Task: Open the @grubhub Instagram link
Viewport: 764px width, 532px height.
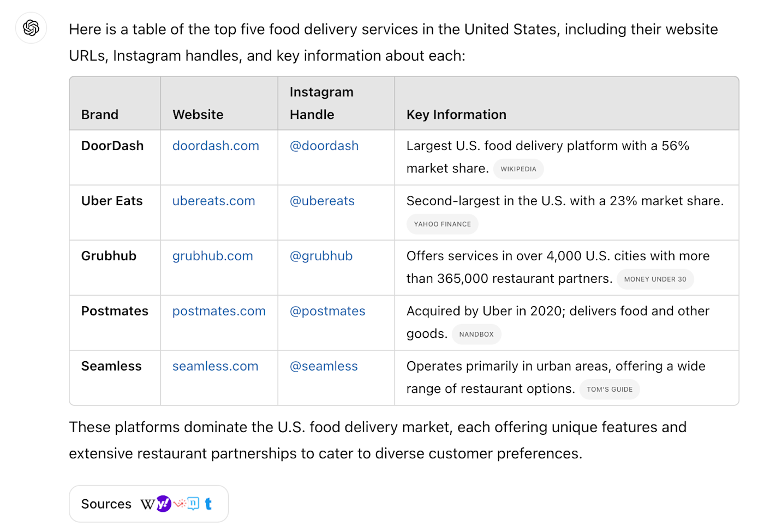Action: pyautogui.click(x=321, y=256)
